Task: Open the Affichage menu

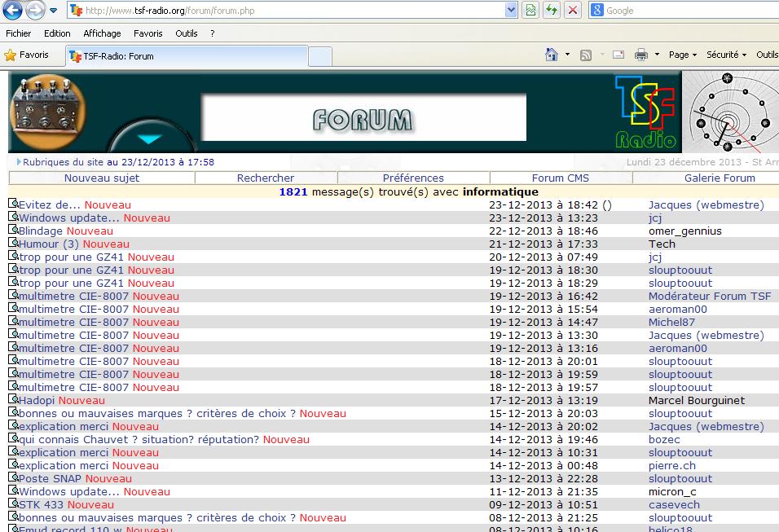Action: click(x=102, y=33)
